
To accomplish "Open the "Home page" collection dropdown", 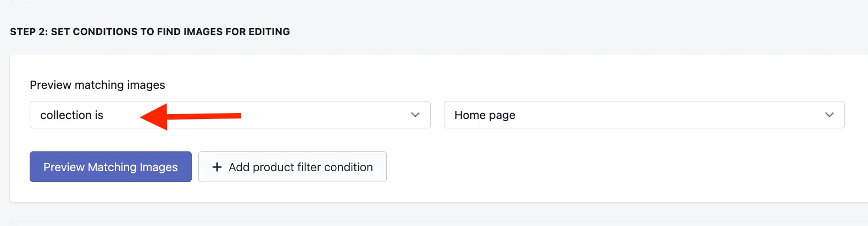I will 644,115.
